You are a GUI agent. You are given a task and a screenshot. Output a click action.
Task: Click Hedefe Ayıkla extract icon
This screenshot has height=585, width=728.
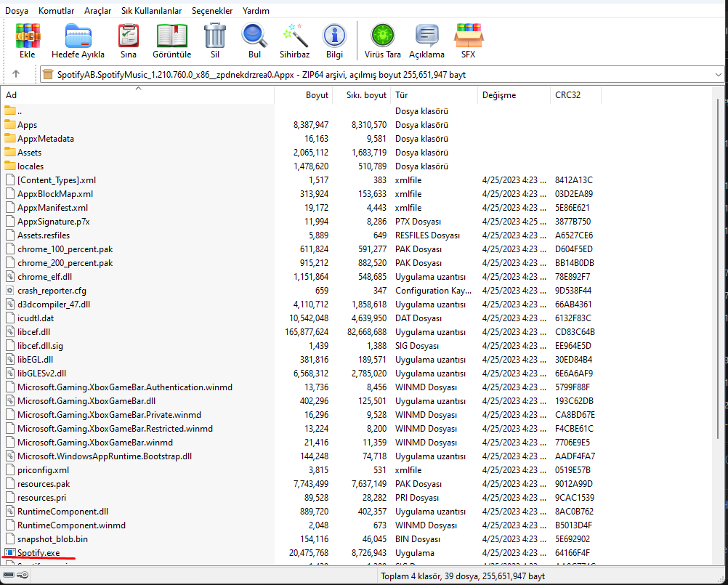point(78,36)
